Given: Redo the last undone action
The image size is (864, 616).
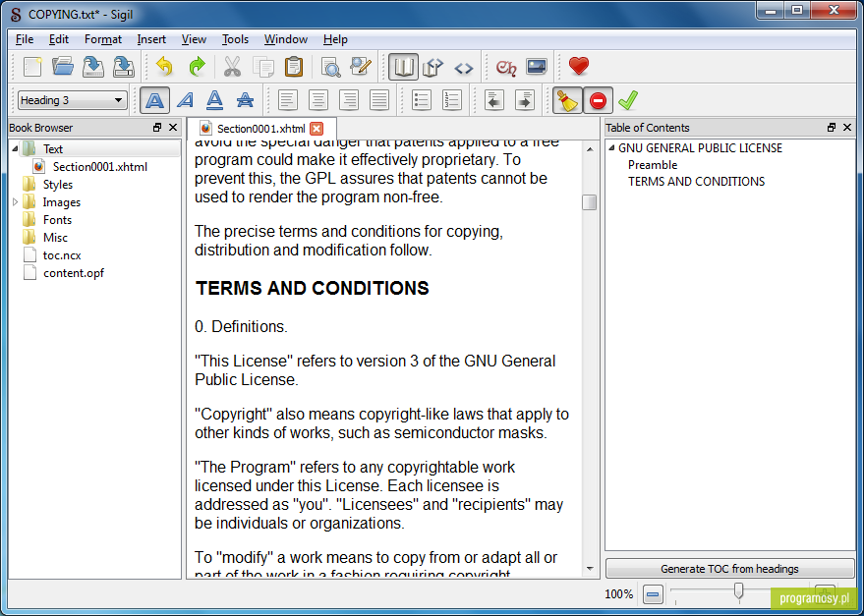Looking at the screenshot, I should [x=197, y=67].
